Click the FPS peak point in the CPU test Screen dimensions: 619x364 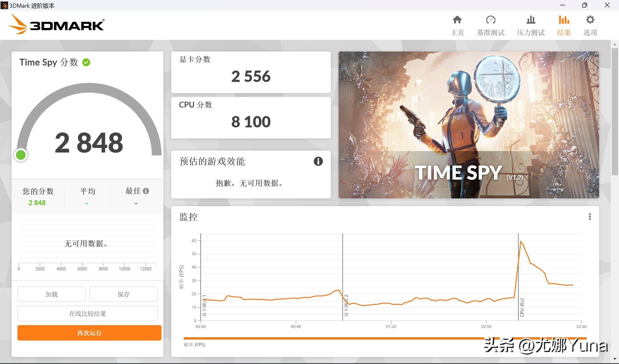pyautogui.click(x=521, y=241)
